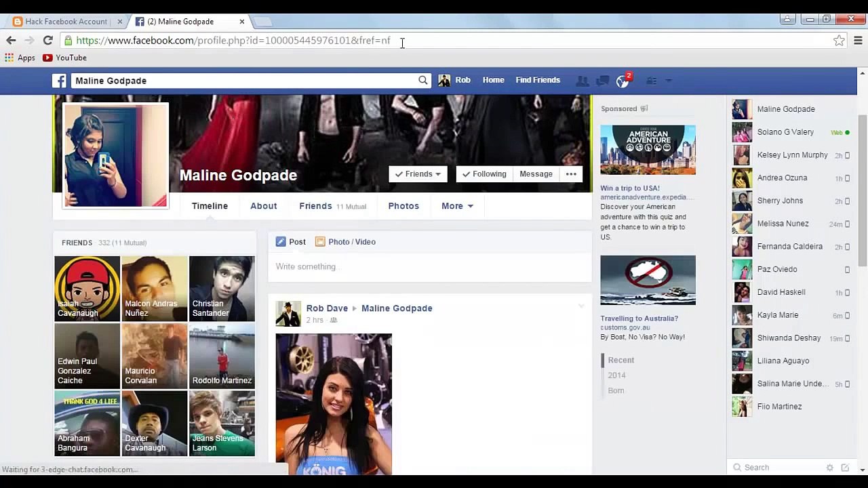Go to Rob's profile

[x=455, y=80]
